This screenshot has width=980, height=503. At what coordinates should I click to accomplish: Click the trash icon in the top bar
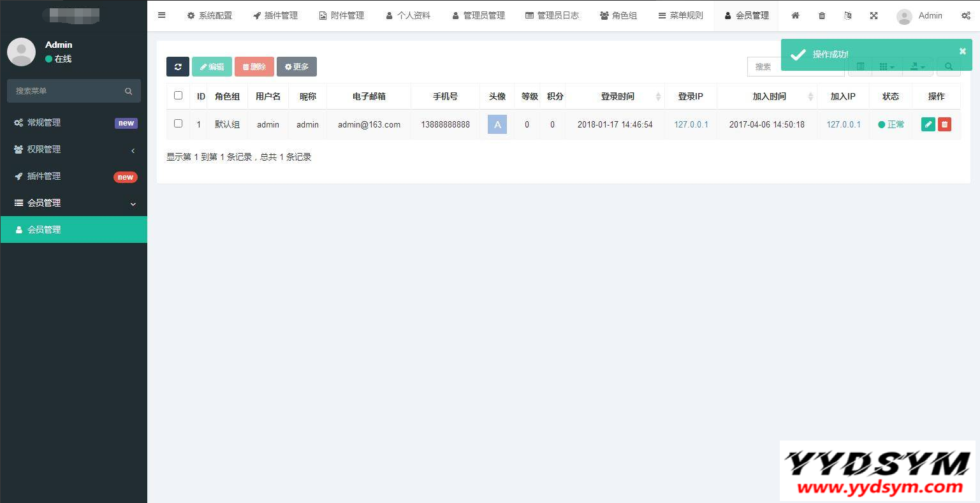(x=821, y=15)
